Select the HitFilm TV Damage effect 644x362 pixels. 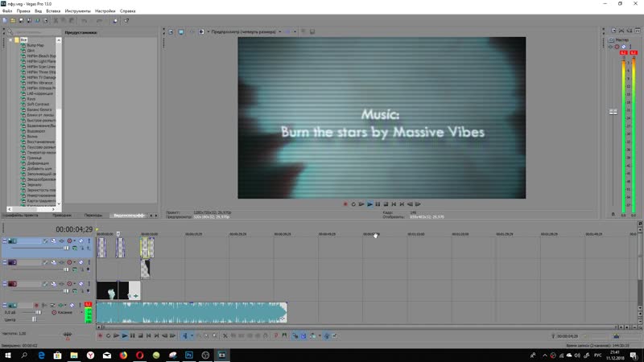pos(42,77)
